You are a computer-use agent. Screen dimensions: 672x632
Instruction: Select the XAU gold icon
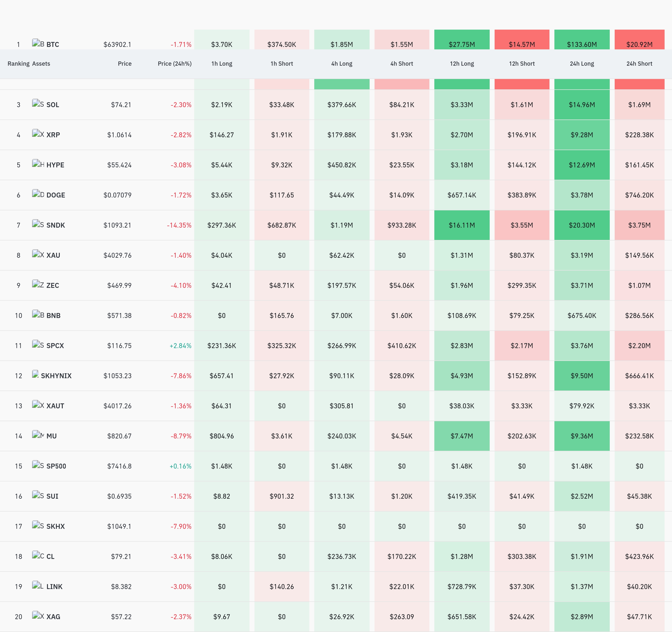point(38,254)
